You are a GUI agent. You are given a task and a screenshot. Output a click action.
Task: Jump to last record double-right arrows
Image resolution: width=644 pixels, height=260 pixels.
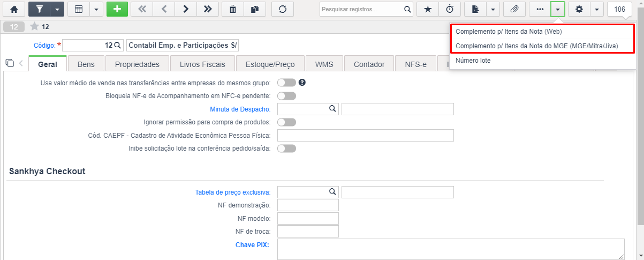coord(208,9)
